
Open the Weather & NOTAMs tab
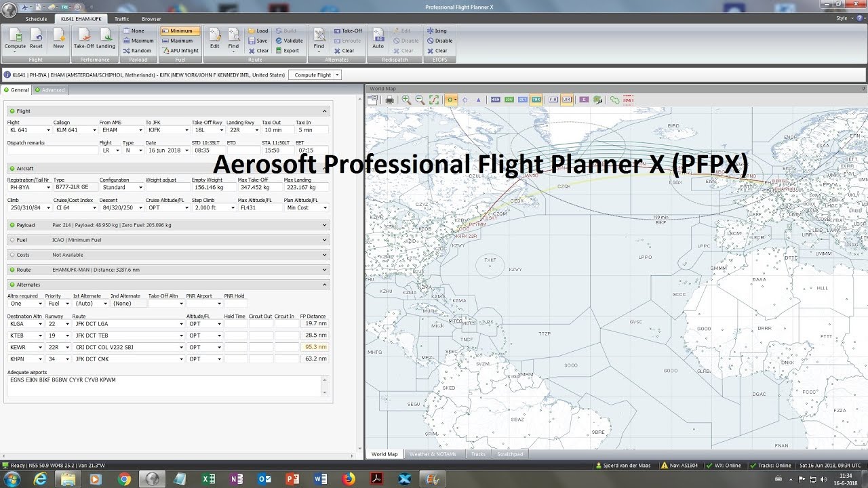click(433, 454)
